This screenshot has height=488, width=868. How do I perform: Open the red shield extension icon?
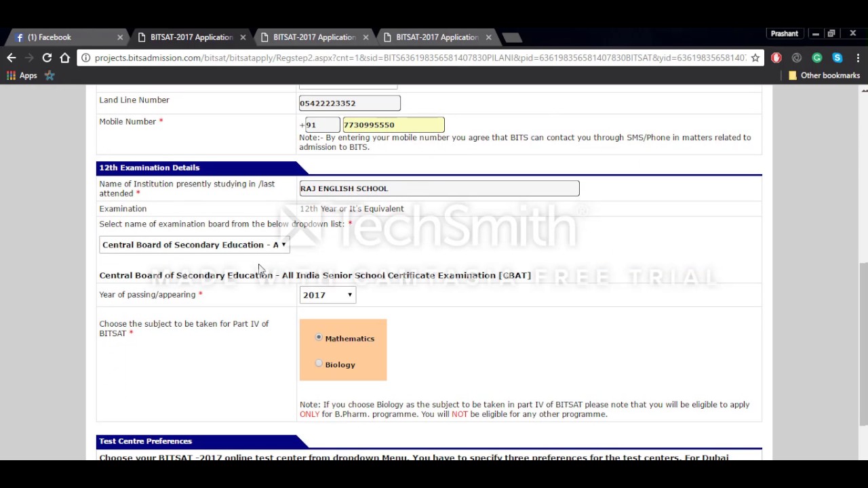[x=776, y=58]
